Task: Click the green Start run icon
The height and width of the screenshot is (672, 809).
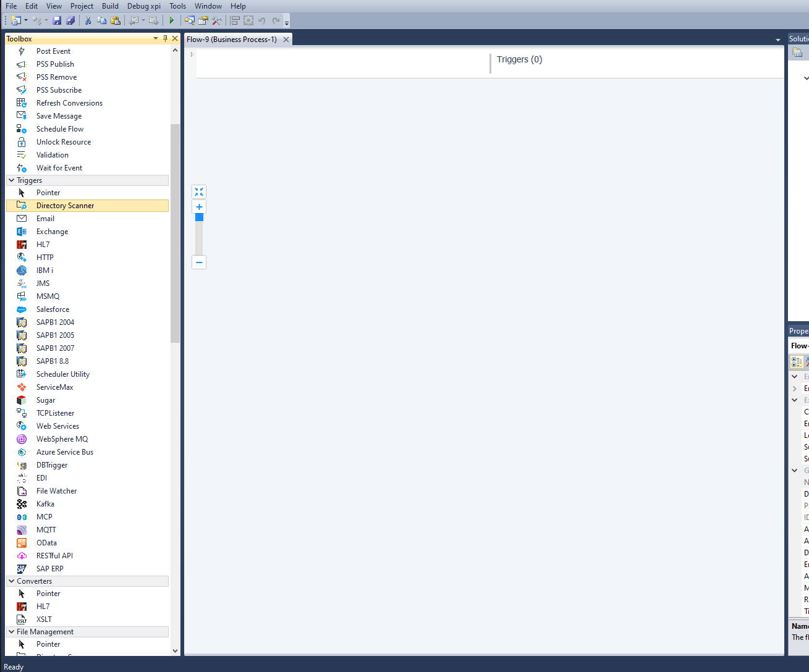Action: coord(172,20)
